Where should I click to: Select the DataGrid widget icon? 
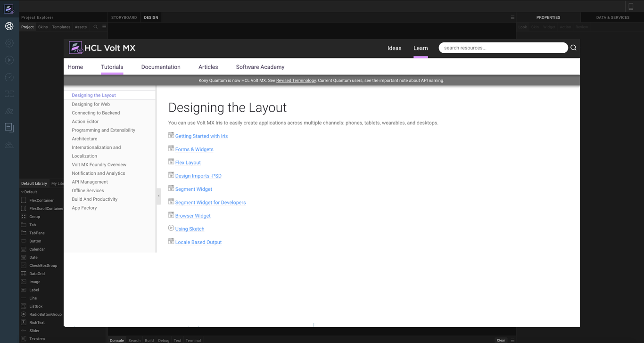point(24,273)
